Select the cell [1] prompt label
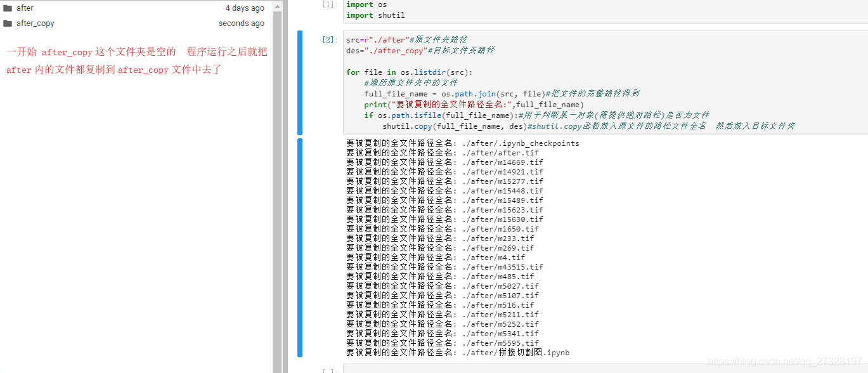Image resolution: width=868 pixels, height=373 pixels. tap(330, 4)
